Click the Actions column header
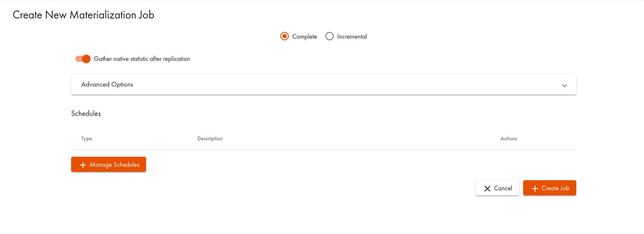The image size is (644, 234). (x=508, y=139)
